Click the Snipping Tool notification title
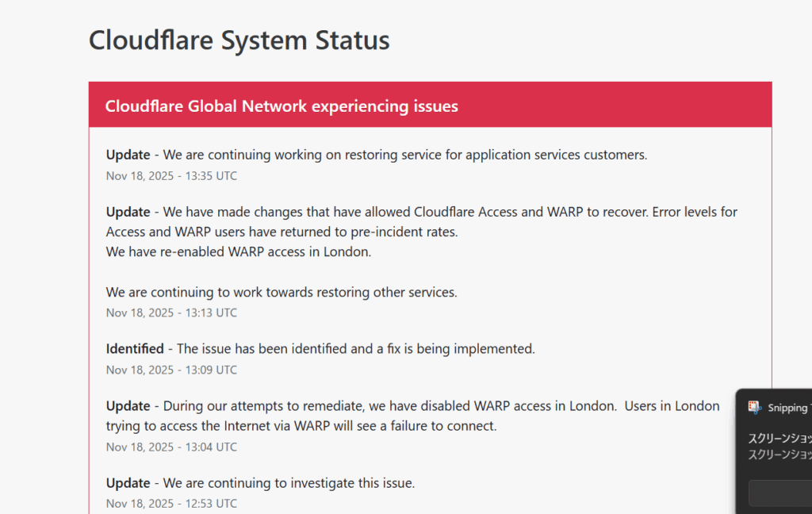 pos(789,408)
